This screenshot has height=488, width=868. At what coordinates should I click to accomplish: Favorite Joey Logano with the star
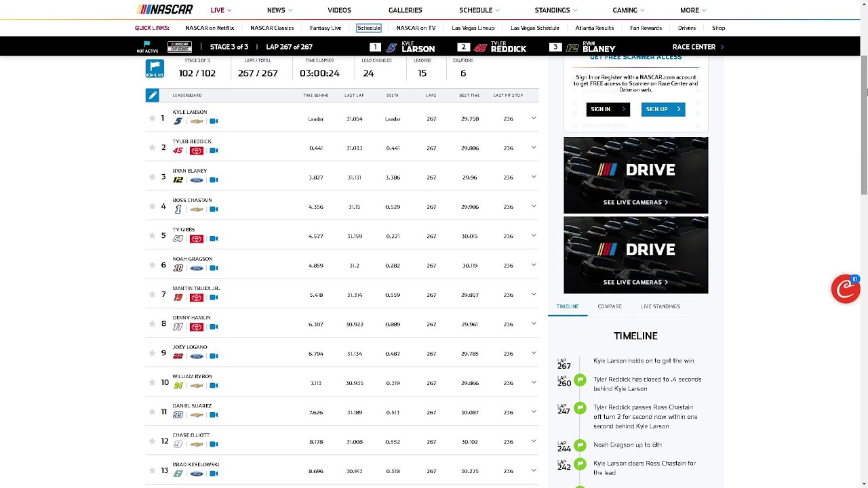point(152,353)
